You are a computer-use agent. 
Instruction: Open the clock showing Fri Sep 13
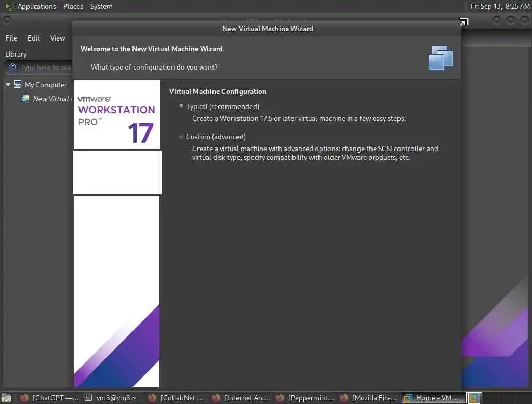[499, 6]
